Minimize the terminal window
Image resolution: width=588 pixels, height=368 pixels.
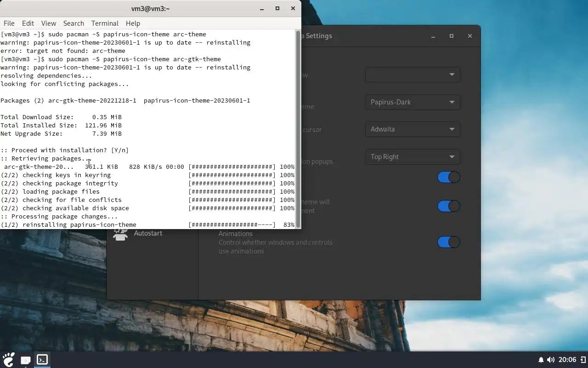(x=262, y=8)
